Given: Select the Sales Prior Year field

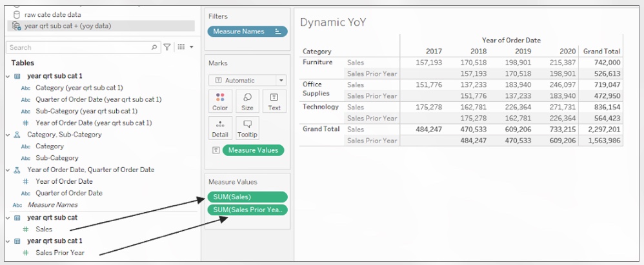Looking at the screenshot, I should pos(60,253).
